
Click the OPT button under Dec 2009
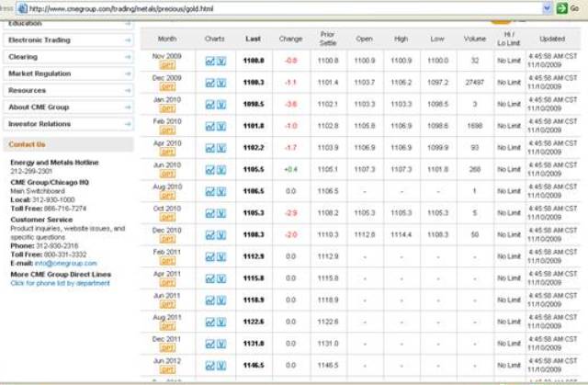[x=167, y=87]
